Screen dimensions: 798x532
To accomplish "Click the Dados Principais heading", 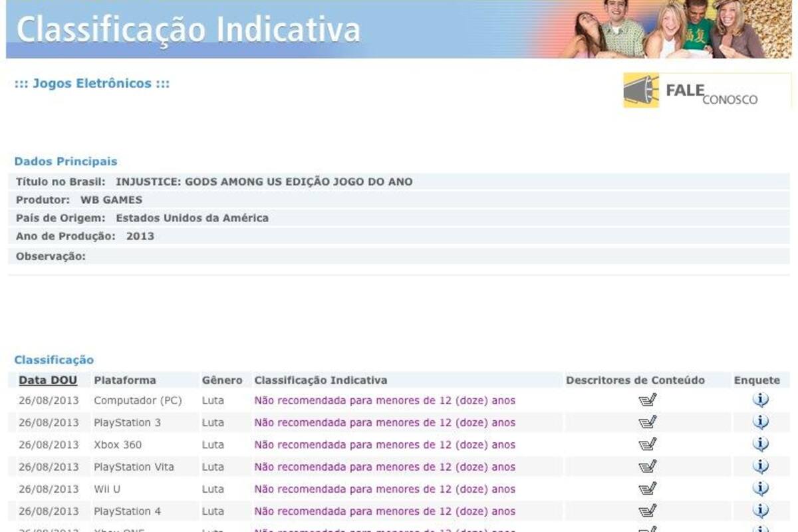I will [66, 161].
